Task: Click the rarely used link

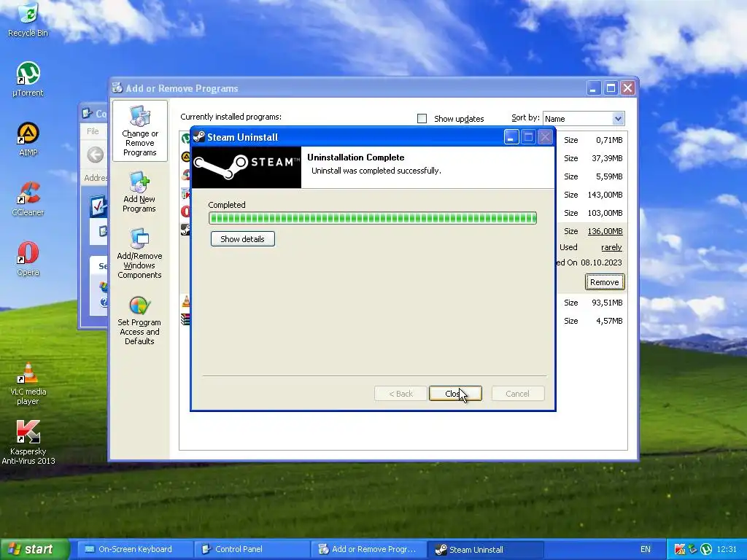Action: [x=611, y=247]
